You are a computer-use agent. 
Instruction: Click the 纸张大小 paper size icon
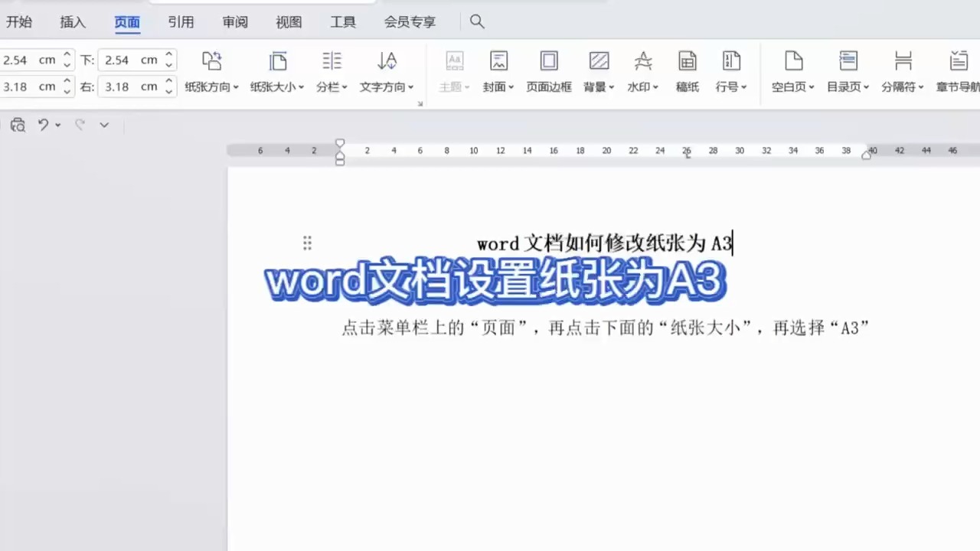278,60
